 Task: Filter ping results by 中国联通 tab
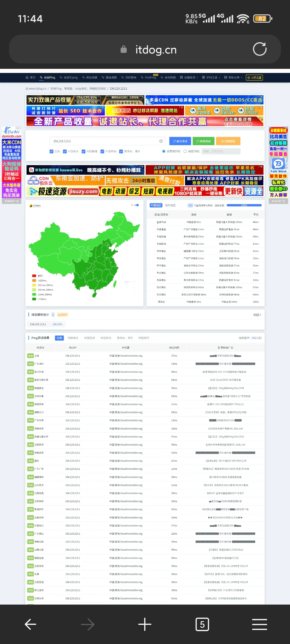(x=90, y=338)
